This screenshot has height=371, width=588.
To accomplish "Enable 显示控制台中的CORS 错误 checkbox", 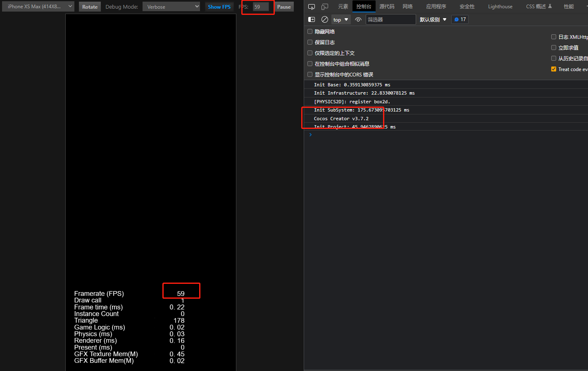I will pyautogui.click(x=310, y=74).
